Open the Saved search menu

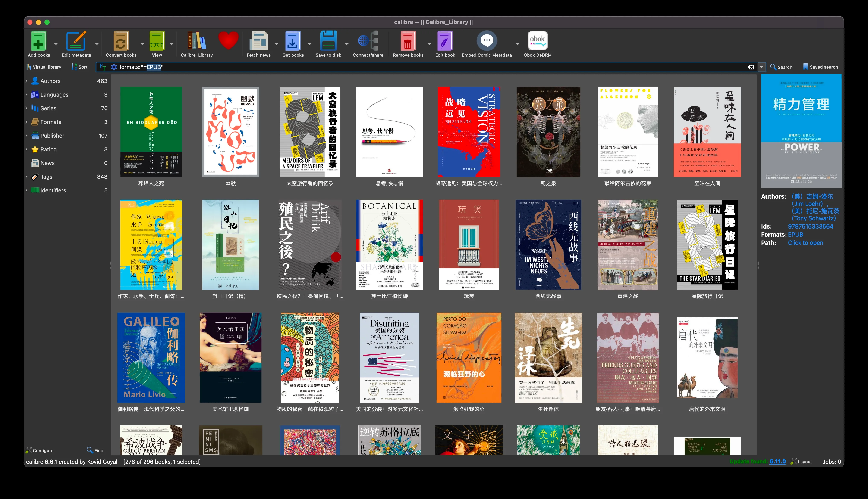[x=820, y=67]
